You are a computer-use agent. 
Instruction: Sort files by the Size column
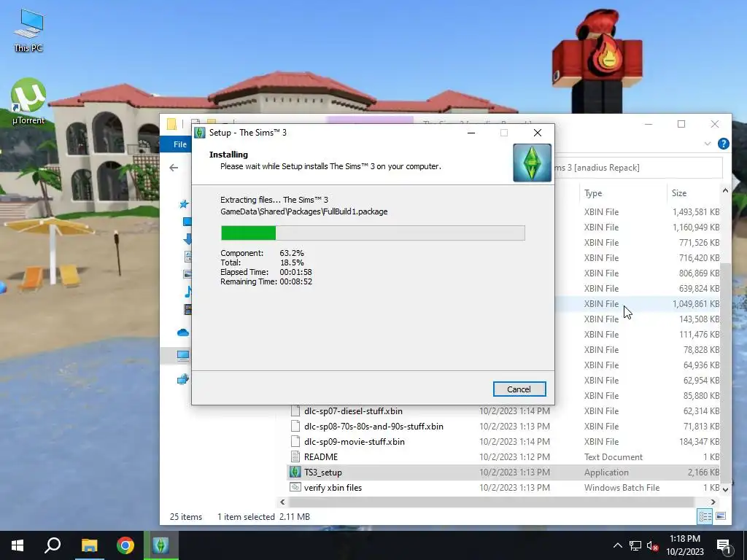[x=679, y=192]
